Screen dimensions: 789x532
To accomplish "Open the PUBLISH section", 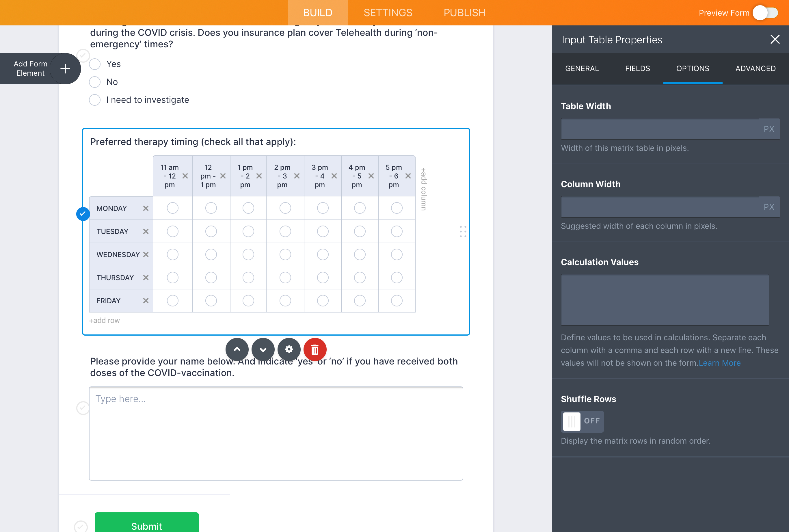I will [464, 12].
